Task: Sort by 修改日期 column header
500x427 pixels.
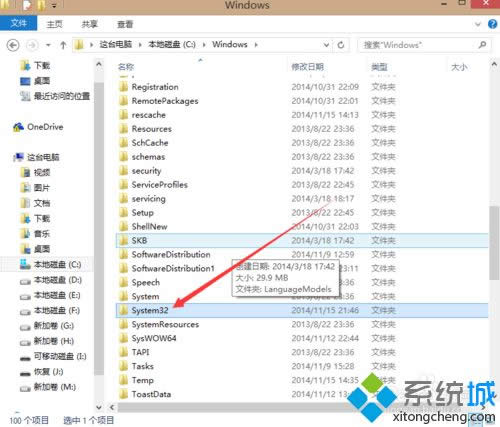Action: pos(307,67)
